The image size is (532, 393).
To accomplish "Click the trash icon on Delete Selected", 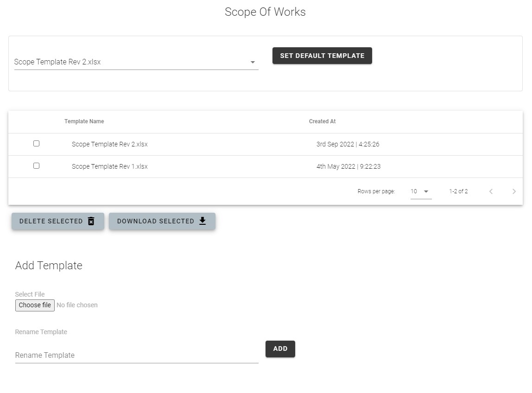I will tap(91, 221).
